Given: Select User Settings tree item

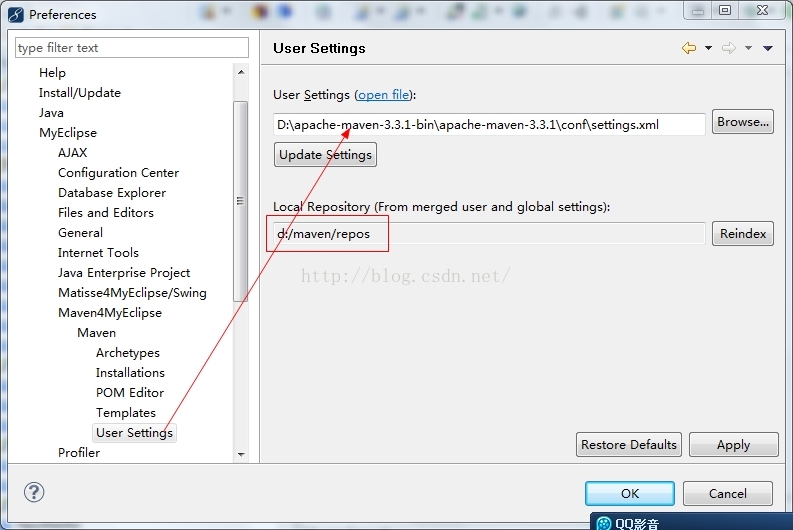Looking at the screenshot, I should 135,433.
